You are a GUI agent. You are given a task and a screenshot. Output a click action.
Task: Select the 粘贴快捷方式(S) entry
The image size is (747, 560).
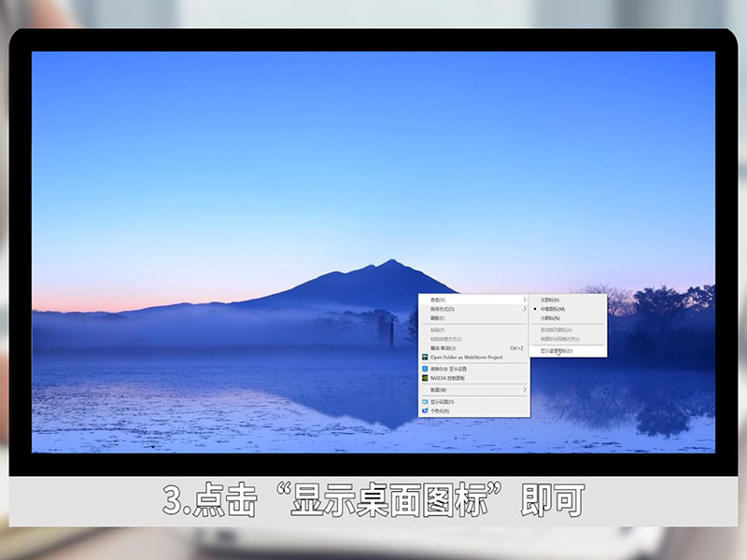coord(474,339)
